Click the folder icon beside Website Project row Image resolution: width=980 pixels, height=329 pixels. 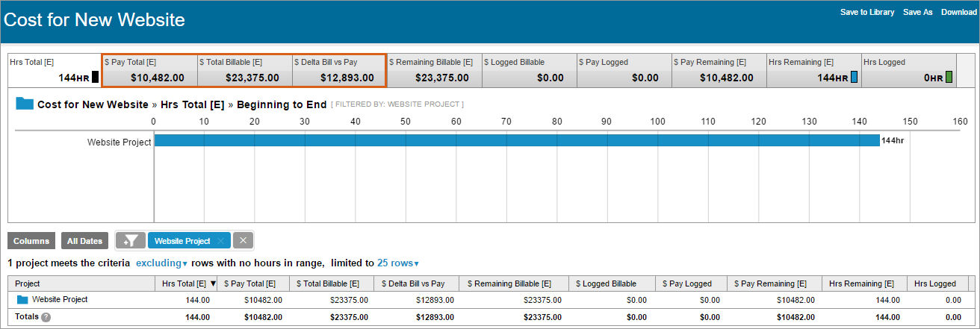click(22, 300)
